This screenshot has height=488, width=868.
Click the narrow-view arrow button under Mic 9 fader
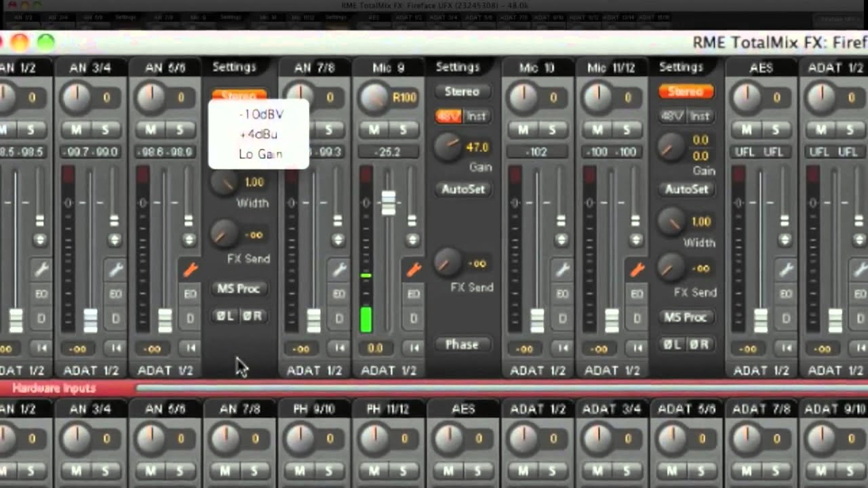pos(414,348)
